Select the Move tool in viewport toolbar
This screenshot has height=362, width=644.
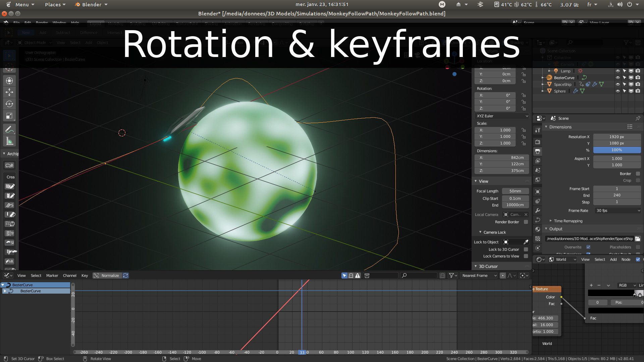coord(9,92)
